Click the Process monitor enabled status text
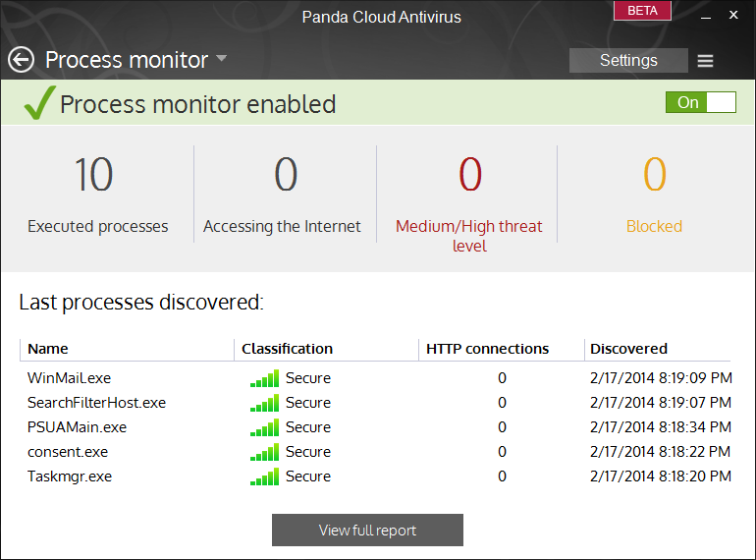 point(197,104)
